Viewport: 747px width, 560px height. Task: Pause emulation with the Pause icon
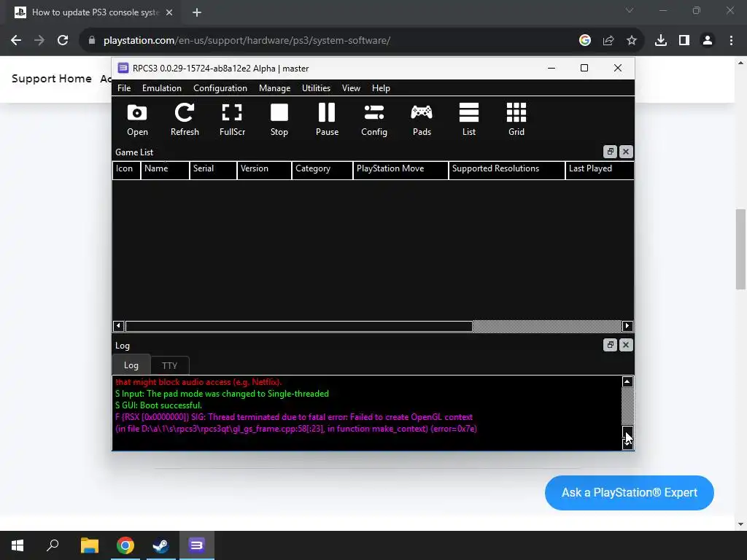[327, 120]
